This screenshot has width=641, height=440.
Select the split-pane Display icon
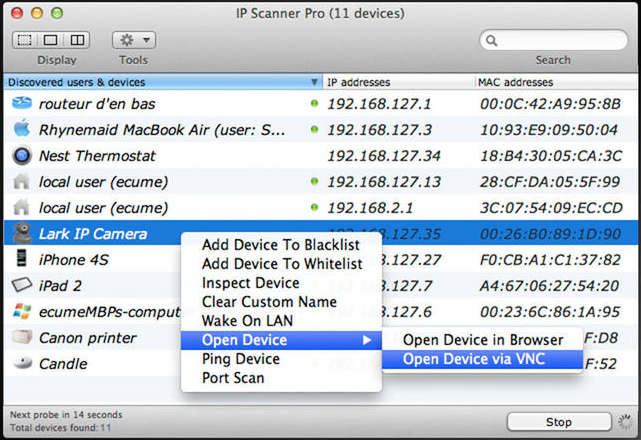77,40
